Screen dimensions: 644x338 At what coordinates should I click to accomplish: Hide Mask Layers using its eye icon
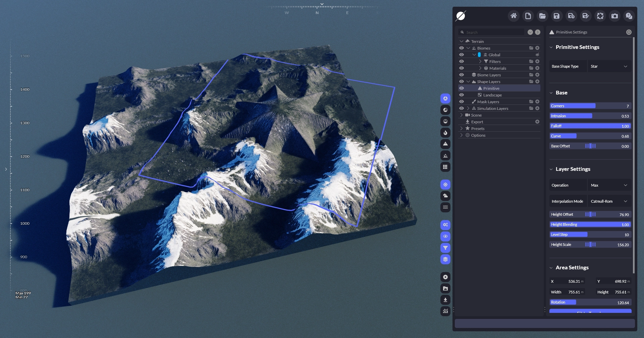point(462,102)
